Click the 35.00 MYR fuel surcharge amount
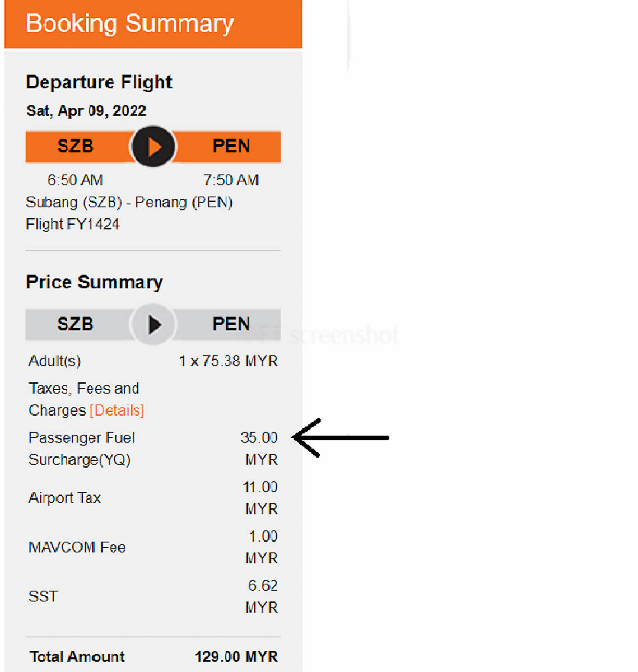This screenshot has height=672, width=638. point(259,449)
